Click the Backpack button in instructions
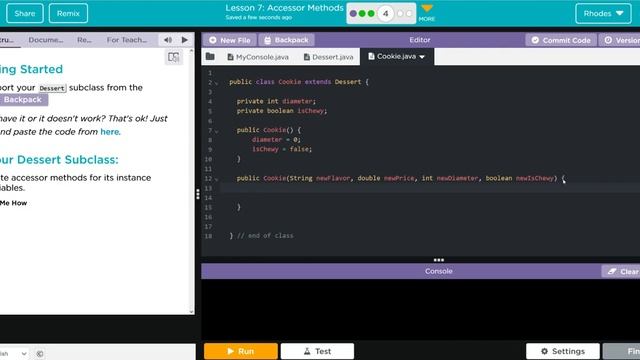The image size is (640, 360). point(23,100)
